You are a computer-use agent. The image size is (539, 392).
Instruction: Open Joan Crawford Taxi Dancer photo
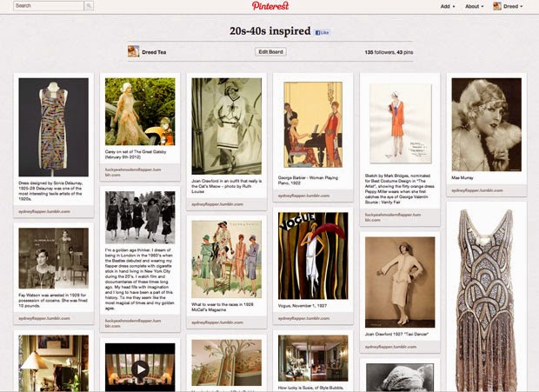click(x=400, y=282)
